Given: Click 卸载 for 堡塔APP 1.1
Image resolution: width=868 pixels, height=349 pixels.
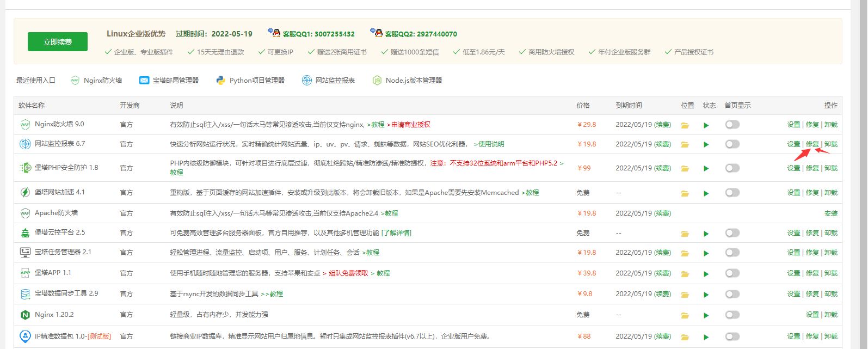Looking at the screenshot, I should coord(831,273).
